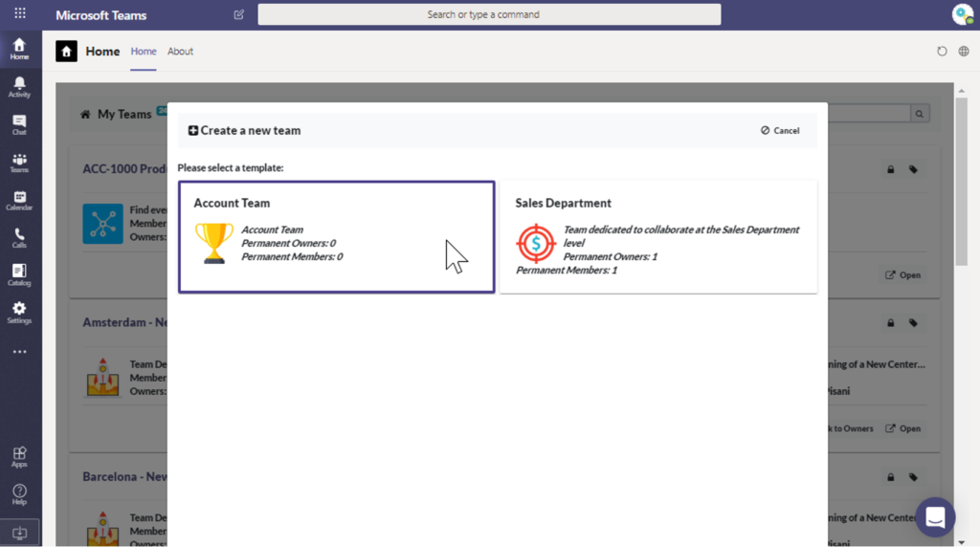Click the Amsterdam rocket team thumbnail
This screenshot has height=547, width=980.
click(x=102, y=377)
